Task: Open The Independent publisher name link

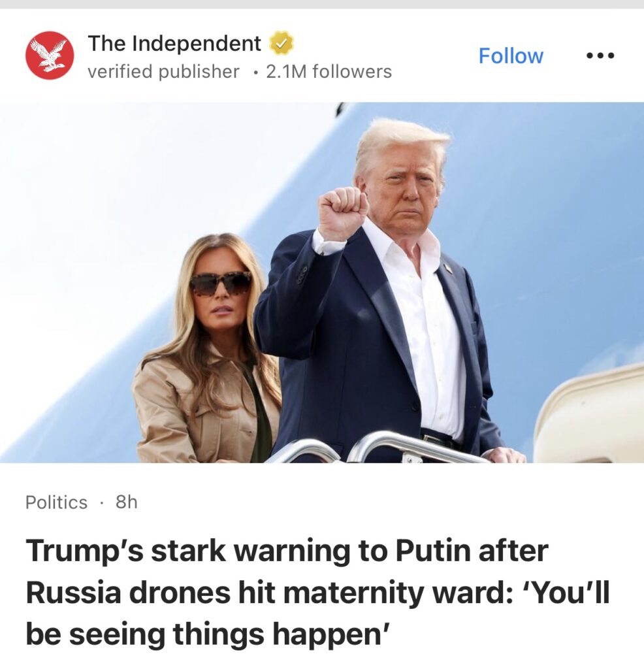Action: (x=174, y=43)
